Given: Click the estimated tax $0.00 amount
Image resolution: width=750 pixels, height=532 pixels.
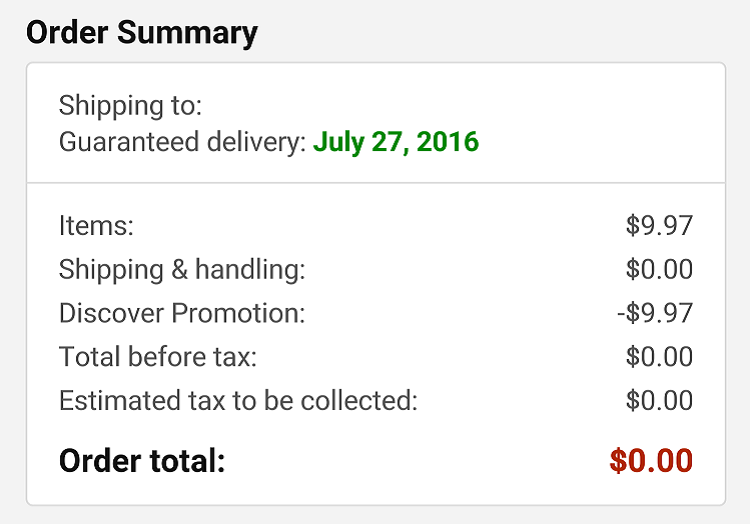Looking at the screenshot, I should click(660, 401).
